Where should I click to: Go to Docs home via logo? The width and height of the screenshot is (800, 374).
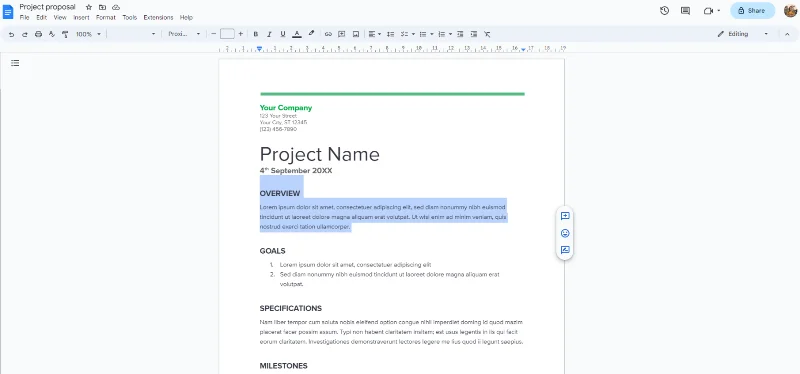click(8, 11)
